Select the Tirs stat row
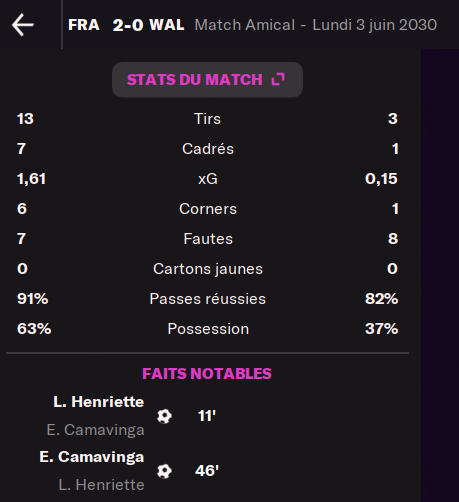Screen dimensions: 459x502 pyautogui.click(x=207, y=119)
